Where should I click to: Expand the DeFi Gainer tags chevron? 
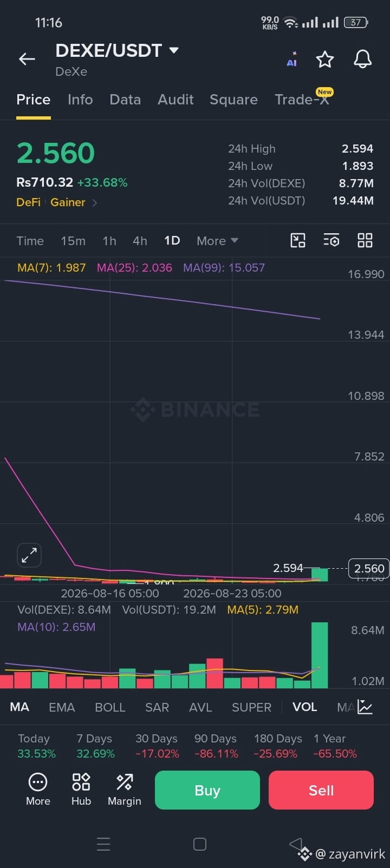point(95,202)
